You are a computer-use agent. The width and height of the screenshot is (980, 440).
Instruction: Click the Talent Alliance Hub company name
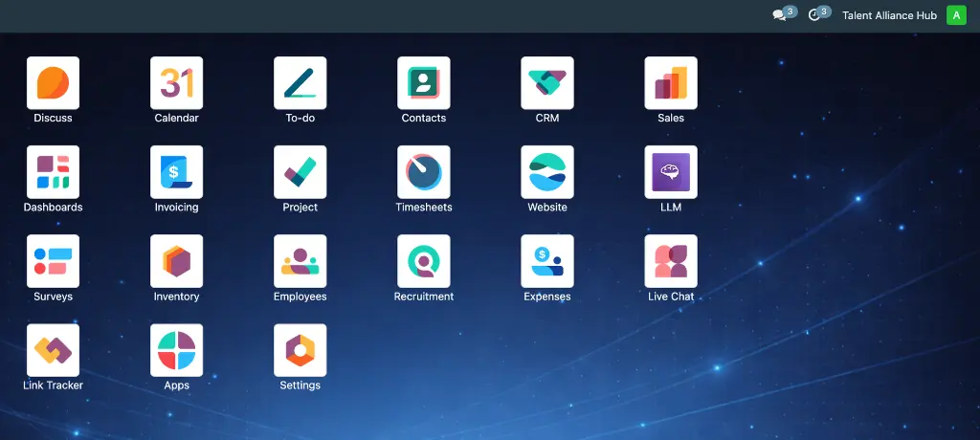click(889, 15)
